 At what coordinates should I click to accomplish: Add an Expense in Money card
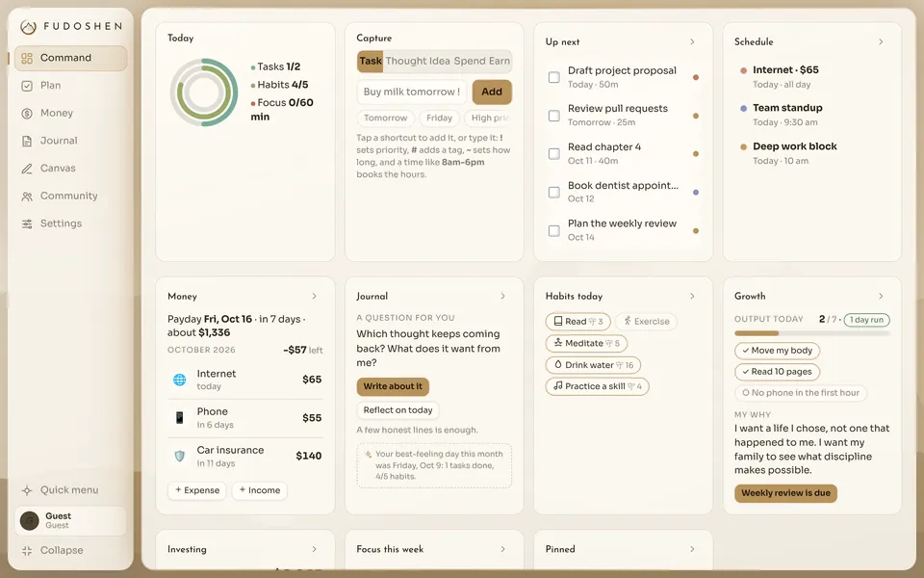point(196,490)
